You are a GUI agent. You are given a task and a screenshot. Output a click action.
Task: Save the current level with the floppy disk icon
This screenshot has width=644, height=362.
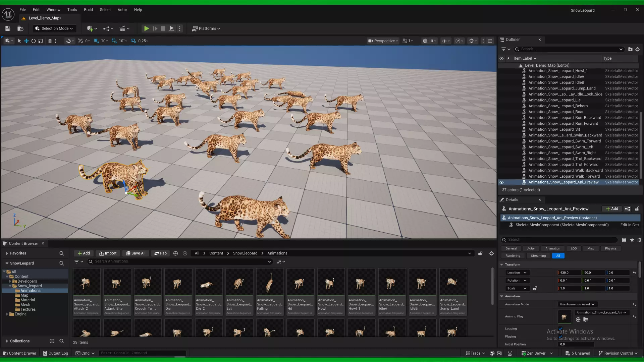point(7,28)
